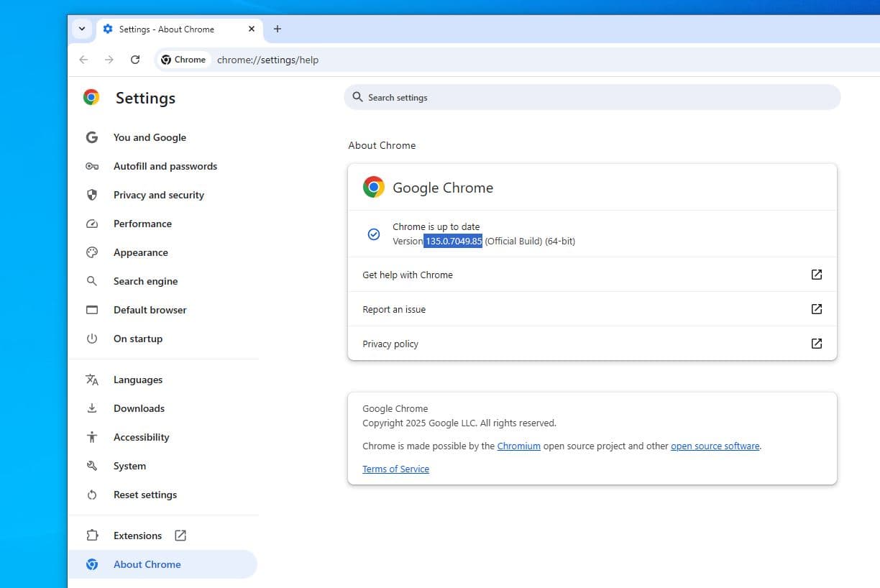Select the Downloads arrow icon
The width and height of the screenshot is (880, 588).
click(x=92, y=408)
